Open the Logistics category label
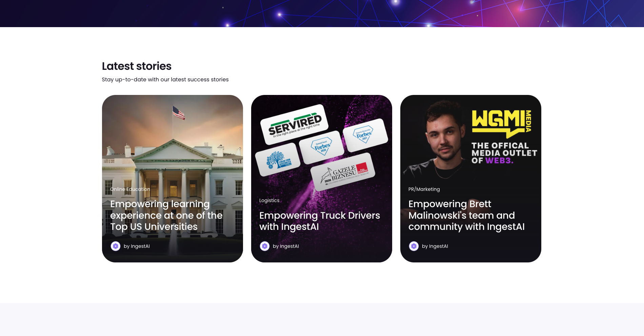Screen dimensions: 644x336 (269, 200)
